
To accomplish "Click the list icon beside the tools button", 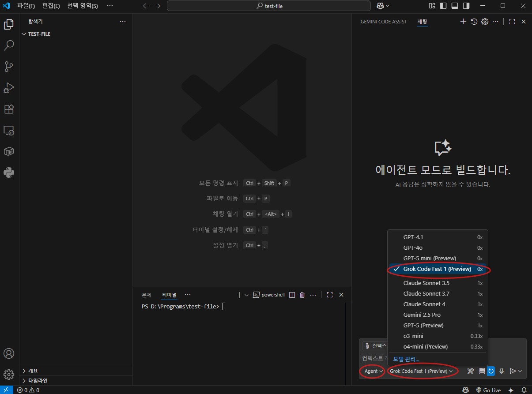I will 482,371.
